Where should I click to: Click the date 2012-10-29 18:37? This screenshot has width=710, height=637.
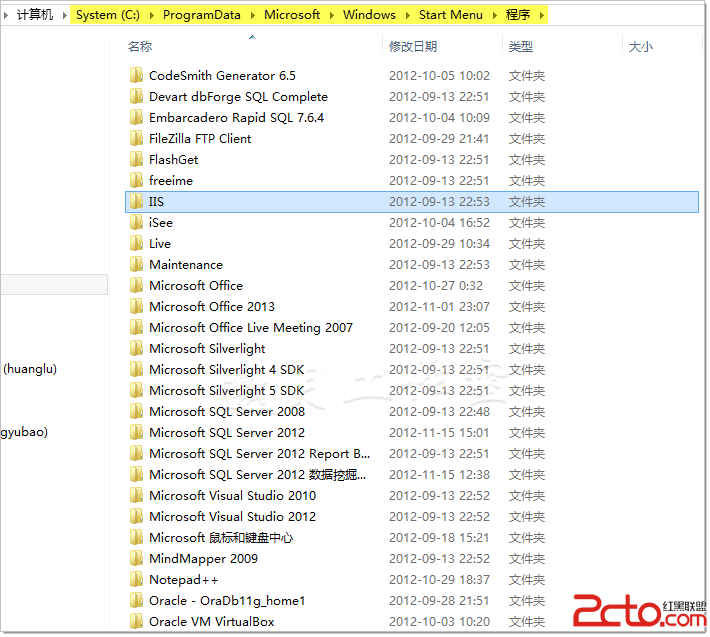[439, 580]
